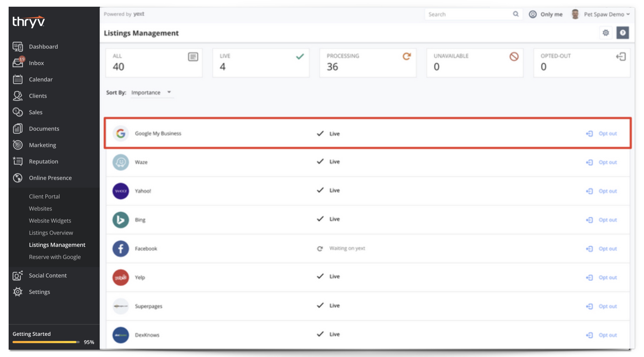
Task: Open the Dashboard icon in sidebar
Action: [x=18, y=47]
